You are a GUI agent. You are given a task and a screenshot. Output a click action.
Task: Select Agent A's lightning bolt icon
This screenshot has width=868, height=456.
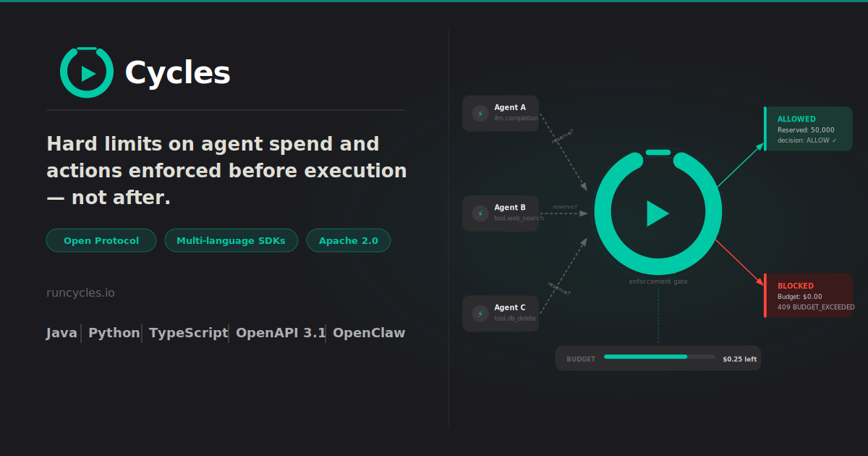tap(480, 113)
